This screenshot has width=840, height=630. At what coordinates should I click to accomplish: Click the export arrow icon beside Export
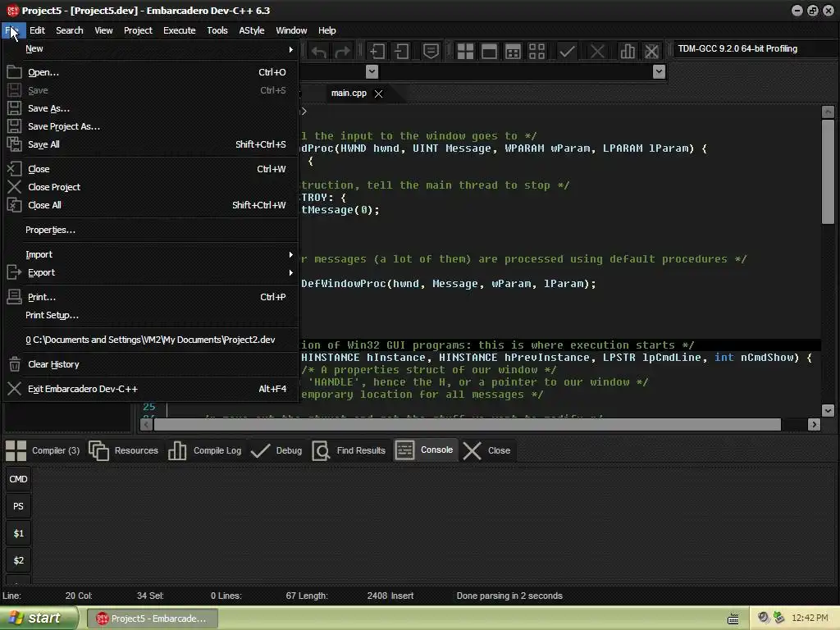(x=15, y=272)
